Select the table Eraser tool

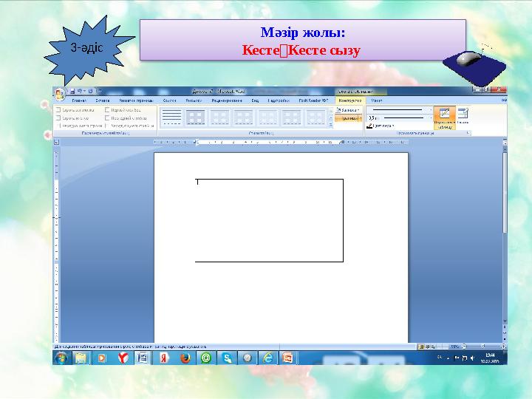coord(463,115)
